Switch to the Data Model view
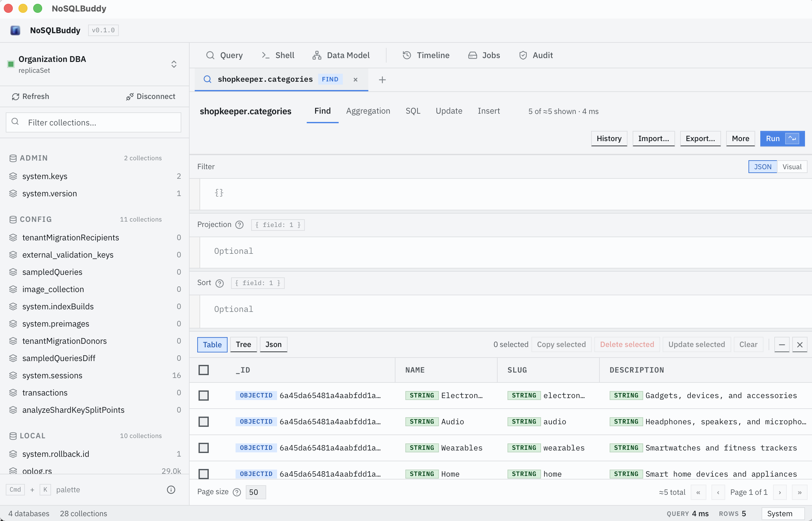The height and width of the screenshot is (521, 812). coord(341,55)
